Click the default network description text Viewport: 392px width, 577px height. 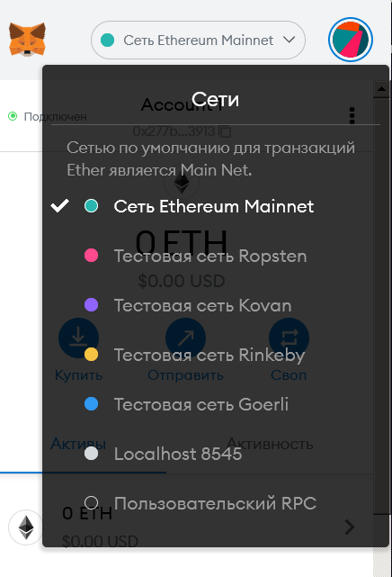click(211, 159)
